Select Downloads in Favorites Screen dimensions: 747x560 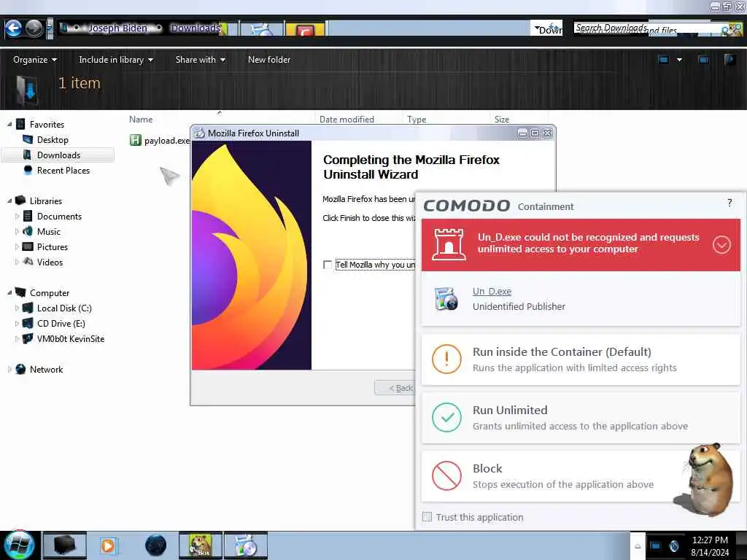(58, 155)
